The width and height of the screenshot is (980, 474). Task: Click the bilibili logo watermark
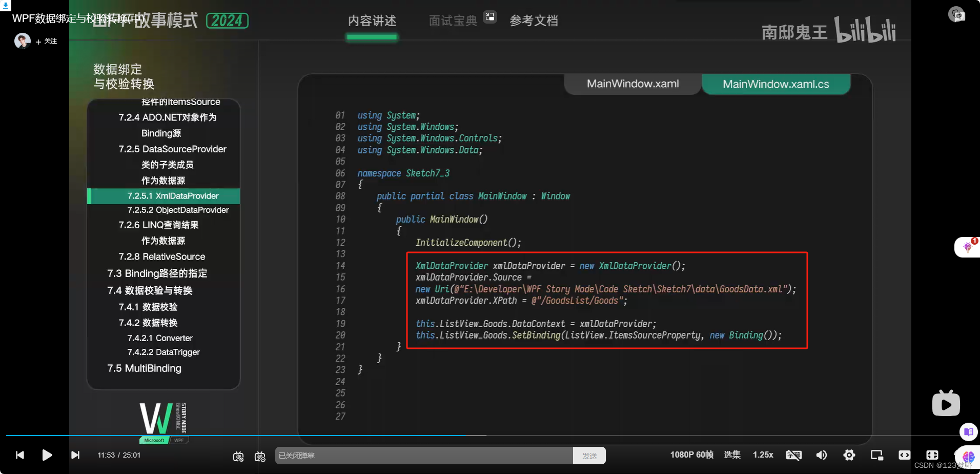tap(865, 30)
